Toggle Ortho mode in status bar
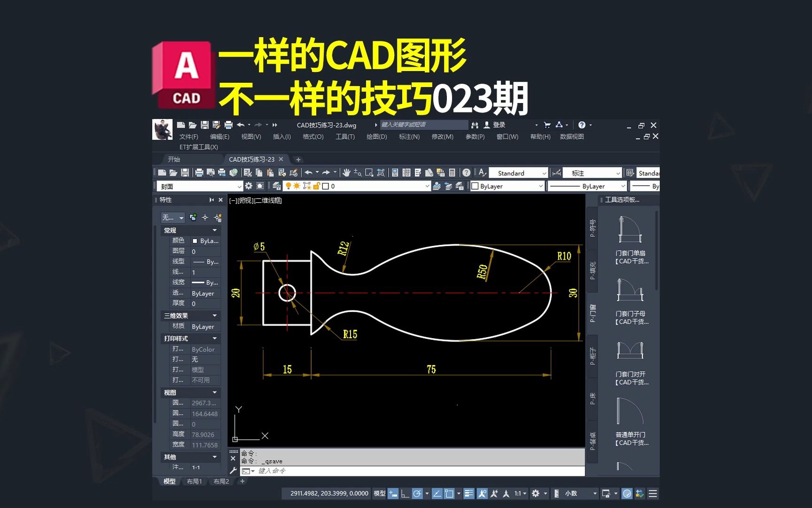Viewport: 812px width, 508px height. pos(405,493)
